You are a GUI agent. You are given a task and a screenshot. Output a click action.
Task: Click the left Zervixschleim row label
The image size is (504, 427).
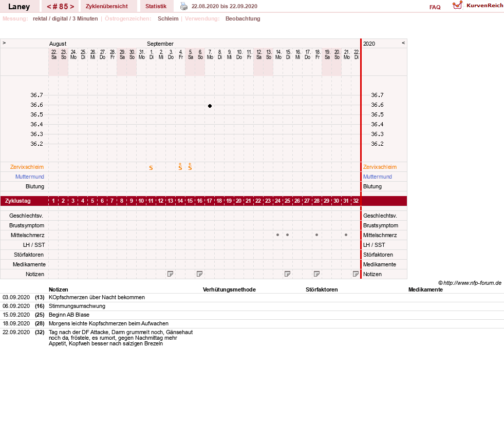27,167
